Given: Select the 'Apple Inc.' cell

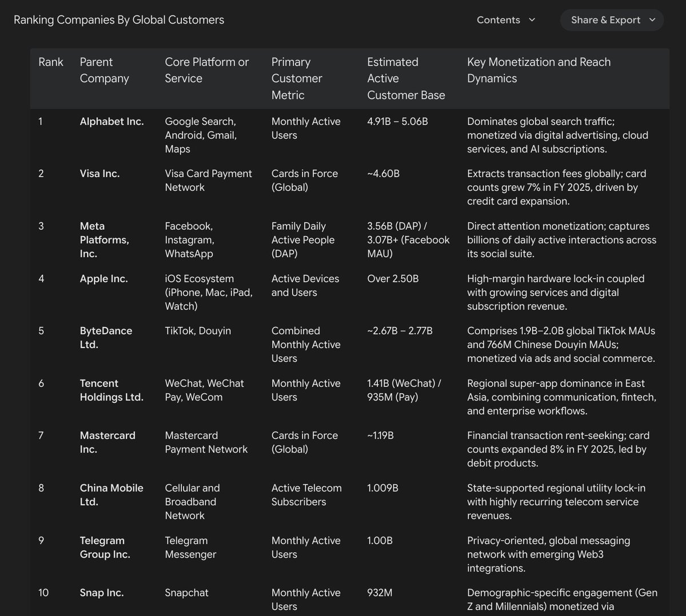Looking at the screenshot, I should [x=104, y=279].
